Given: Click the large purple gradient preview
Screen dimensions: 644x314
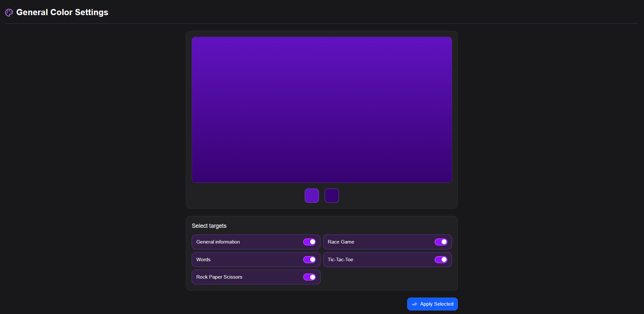Looking at the screenshot, I should [322, 109].
